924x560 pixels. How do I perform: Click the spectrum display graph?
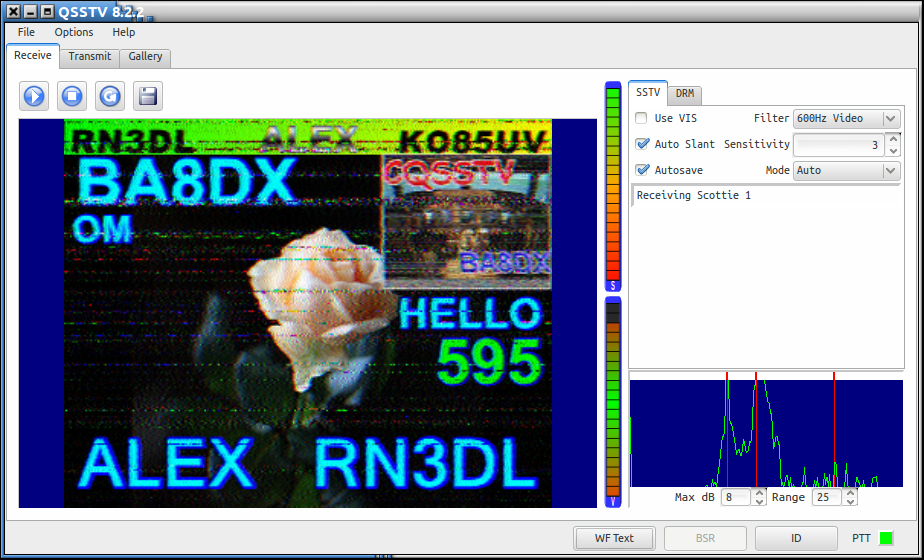coord(766,433)
